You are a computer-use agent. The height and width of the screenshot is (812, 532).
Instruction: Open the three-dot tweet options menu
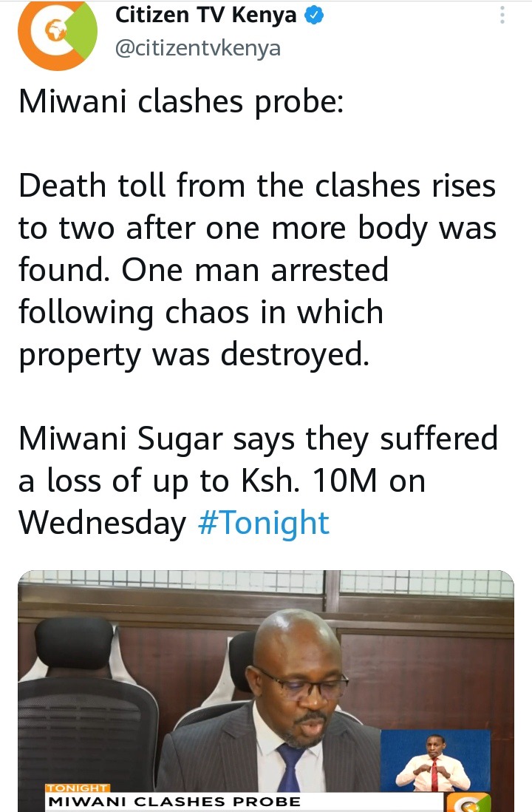tap(502, 15)
